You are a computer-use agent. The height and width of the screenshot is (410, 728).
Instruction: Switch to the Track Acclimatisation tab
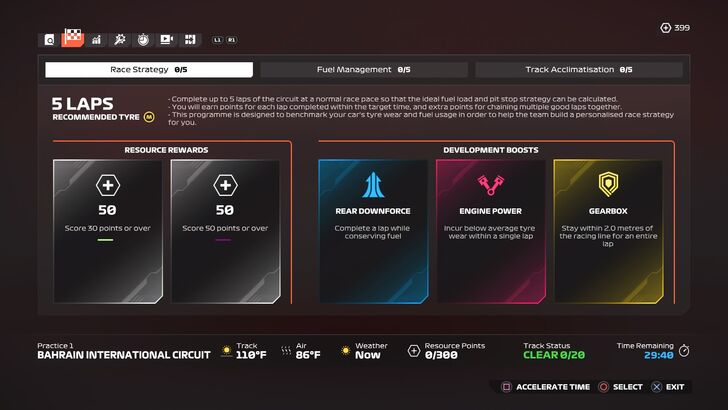tap(579, 70)
